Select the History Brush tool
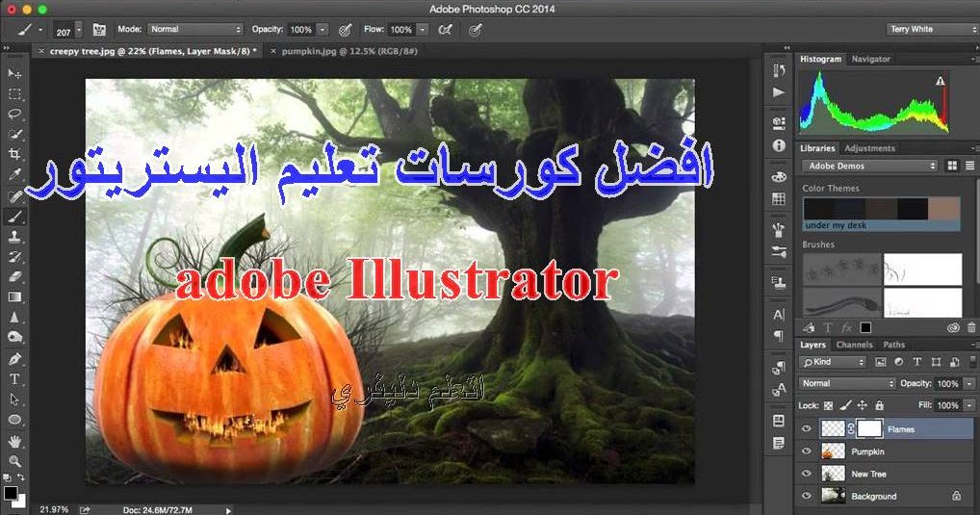The width and height of the screenshot is (980, 515). pos(14,257)
